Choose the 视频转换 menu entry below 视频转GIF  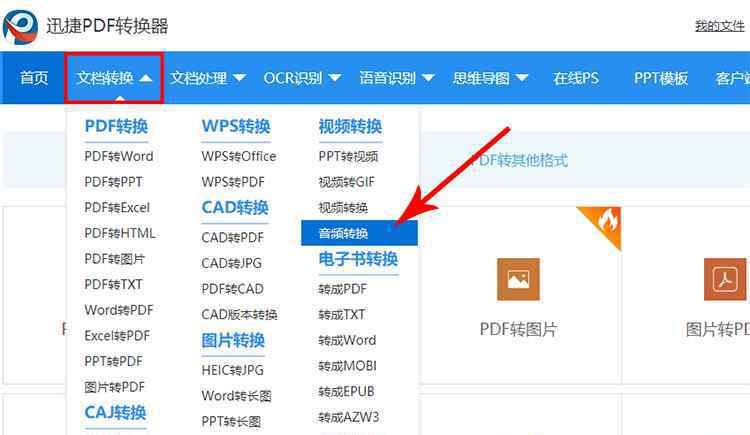[x=343, y=208]
